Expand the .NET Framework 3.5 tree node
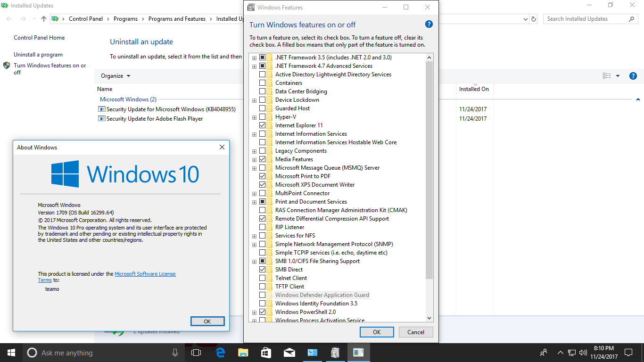This screenshot has height=362, width=644. point(255,58)
